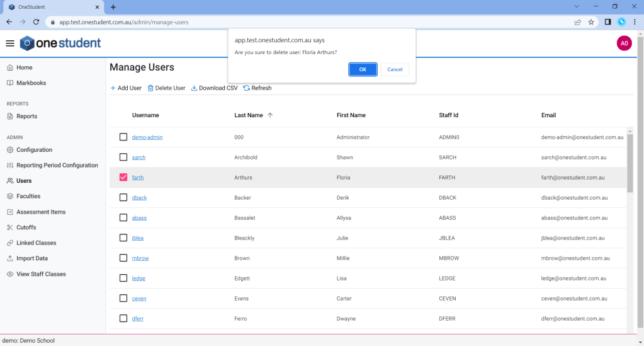Open Reporting Period Configuration in sidebar

pos(57,165)
